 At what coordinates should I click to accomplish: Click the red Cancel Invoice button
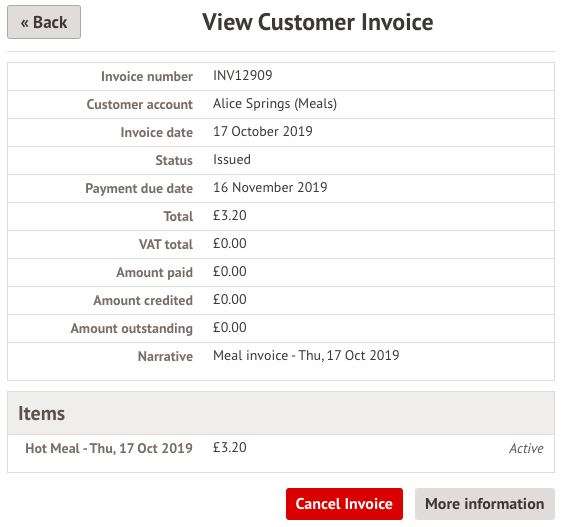click(344, 504)
